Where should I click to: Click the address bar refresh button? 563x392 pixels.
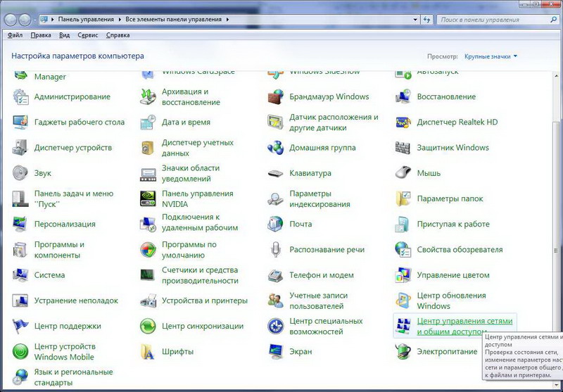pyautogui.click(x=426, y=20)
